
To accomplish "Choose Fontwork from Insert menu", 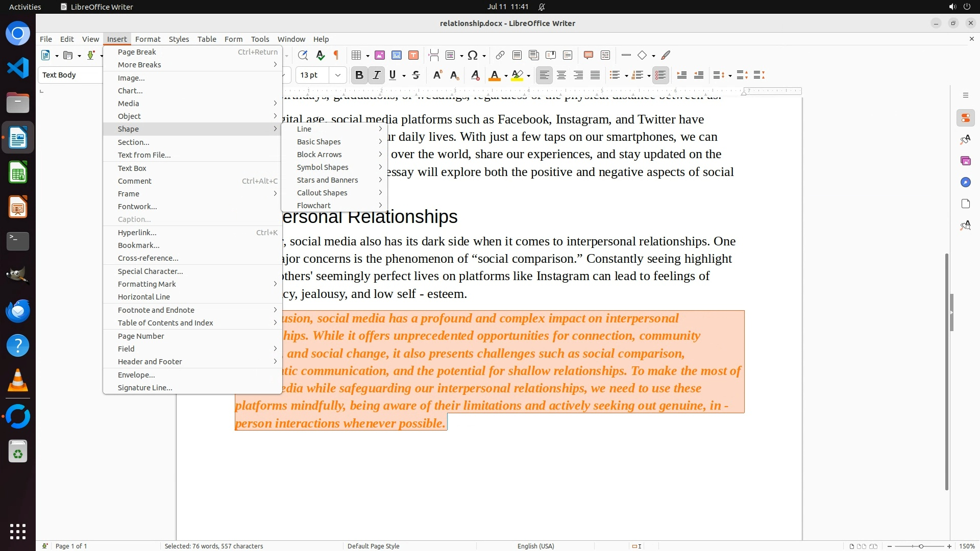I will [137, 207].
